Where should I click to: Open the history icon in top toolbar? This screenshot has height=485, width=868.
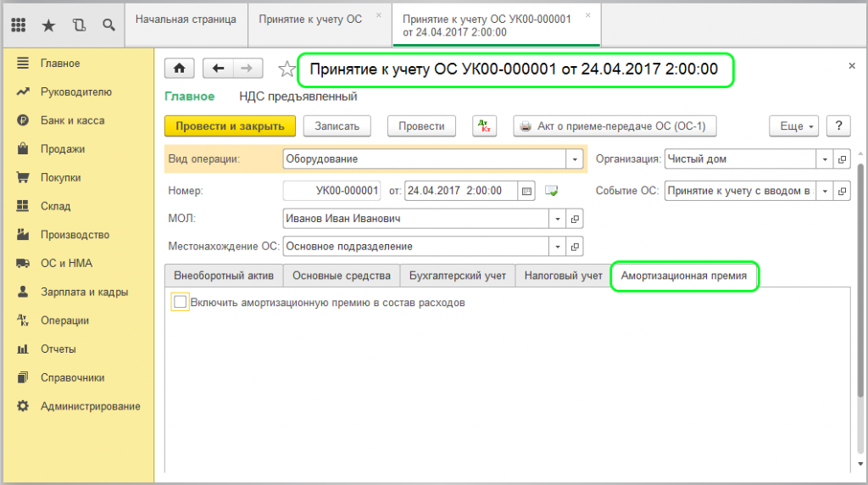coord(79,25)
